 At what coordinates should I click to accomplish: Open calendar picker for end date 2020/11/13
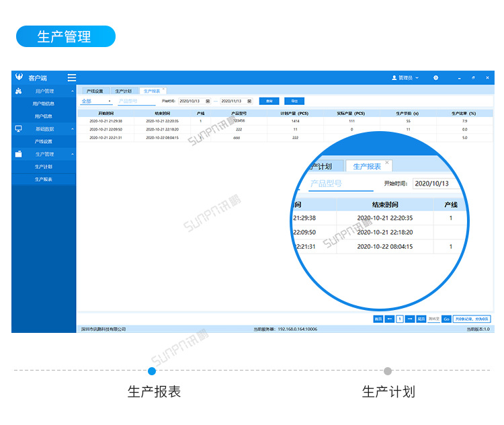[x=249, y=101]
